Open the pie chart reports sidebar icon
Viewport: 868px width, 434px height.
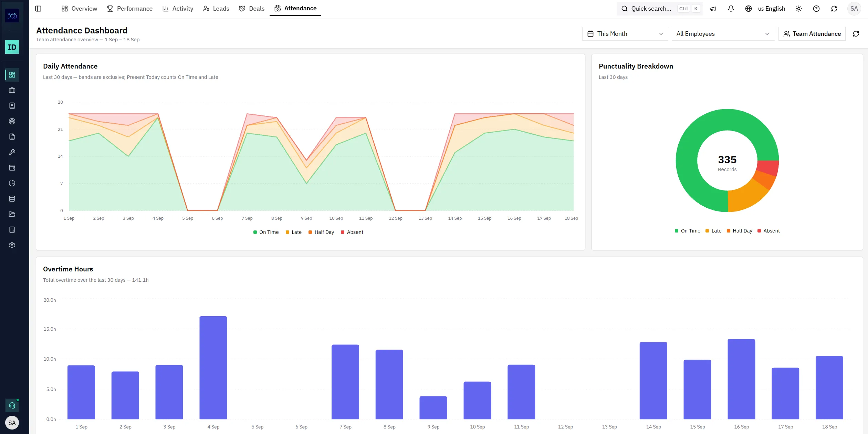pos(12,183)
